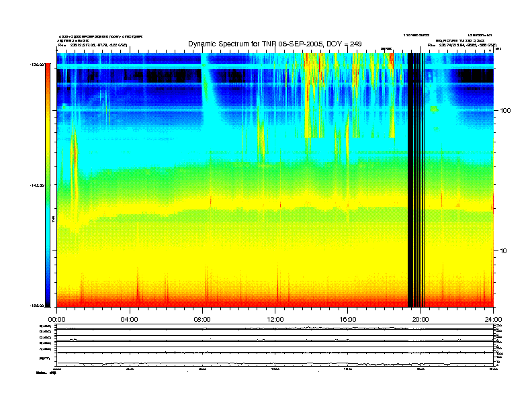
Task: Click the '-142.50' color scale label
Action: (38, 185)
